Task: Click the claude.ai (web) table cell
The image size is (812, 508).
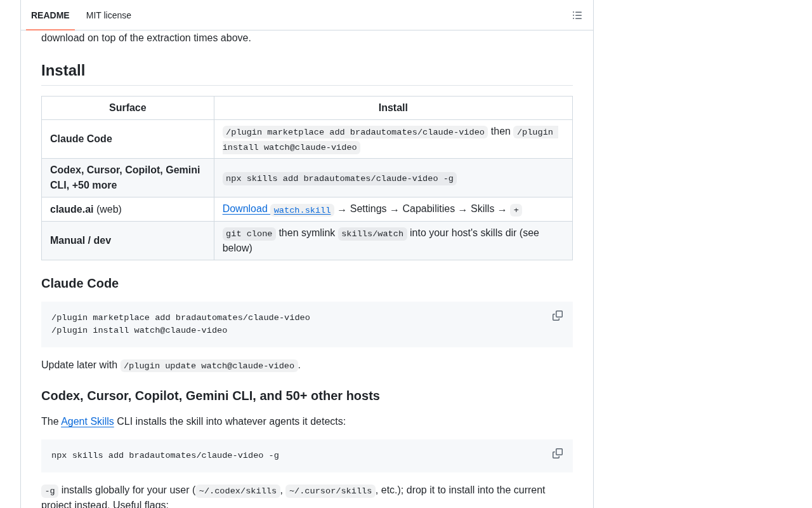Action: click(128, 210)
